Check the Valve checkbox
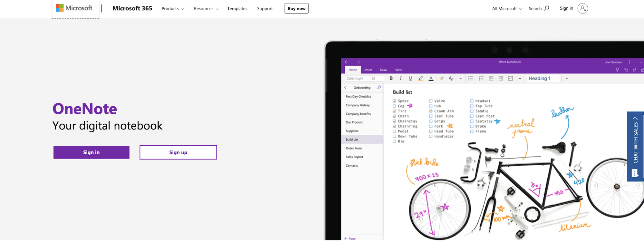Image resolution: width=644 pixels, height=242 pixels. coord(431,101)
